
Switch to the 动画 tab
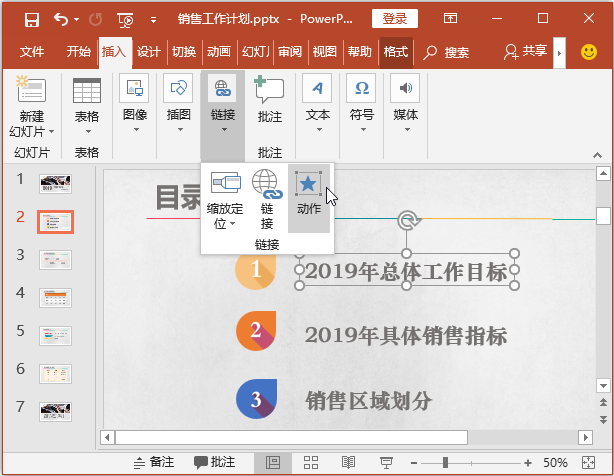(219, 51)
